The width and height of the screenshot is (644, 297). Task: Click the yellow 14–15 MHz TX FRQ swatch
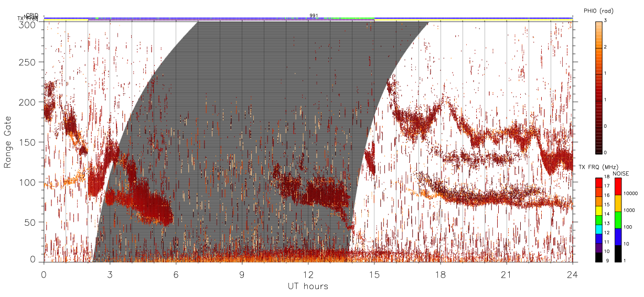click(x=598, y=211)
